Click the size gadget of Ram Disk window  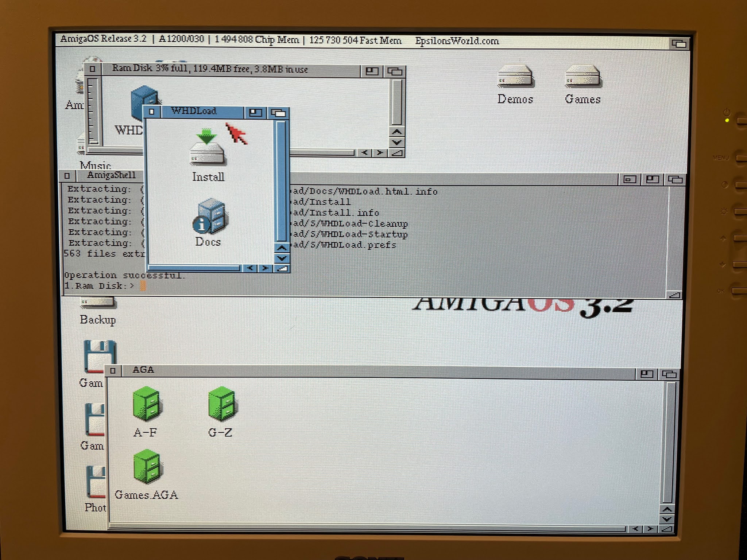tap(396, 153)
